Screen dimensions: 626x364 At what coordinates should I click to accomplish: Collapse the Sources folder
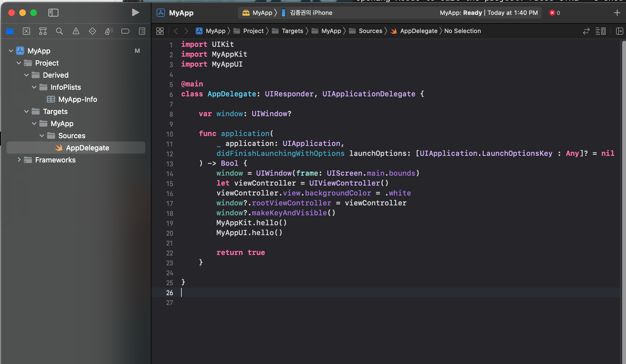42,136
